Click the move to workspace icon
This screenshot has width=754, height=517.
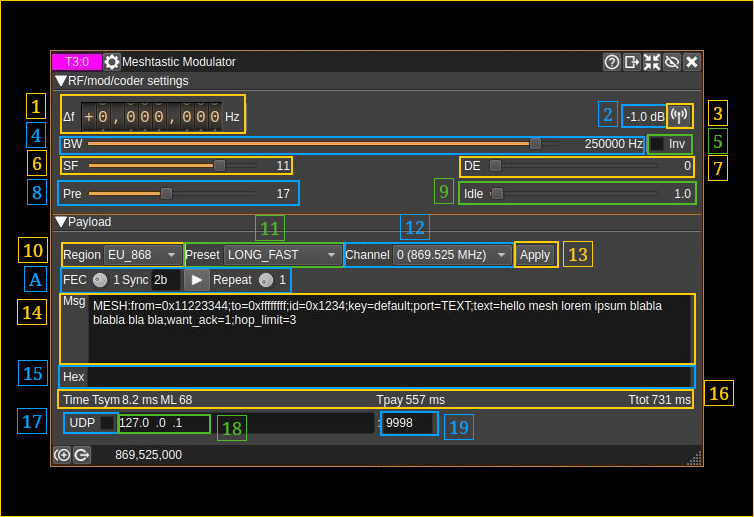[x=632, y=62]
